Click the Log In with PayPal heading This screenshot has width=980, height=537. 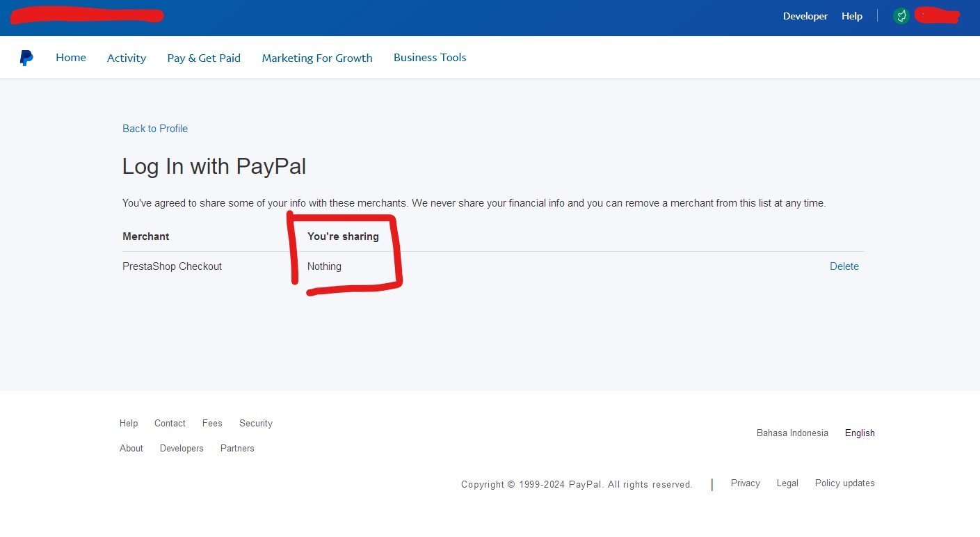(214, 166)
